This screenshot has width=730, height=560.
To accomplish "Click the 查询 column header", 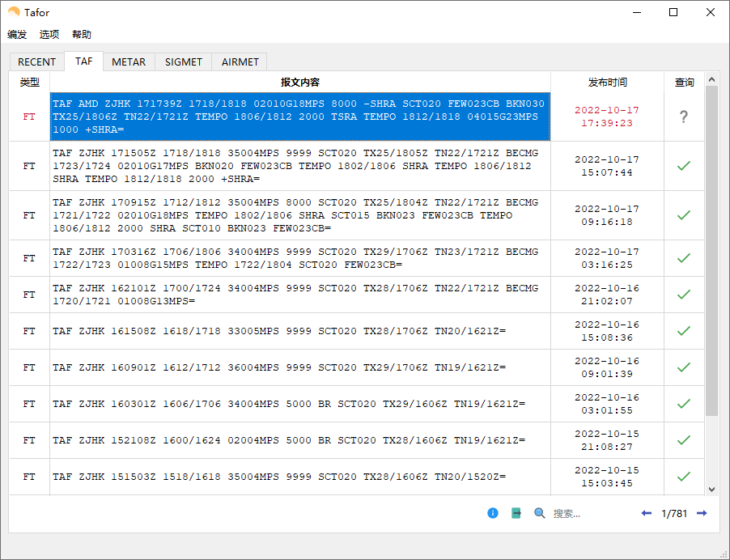I will tap(684, 82).
